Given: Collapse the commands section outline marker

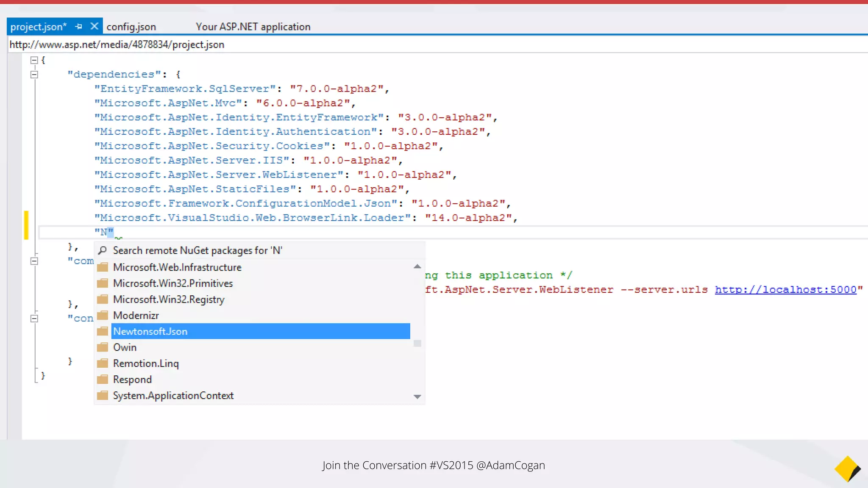Looking at the screenshot, I should 34,261.
